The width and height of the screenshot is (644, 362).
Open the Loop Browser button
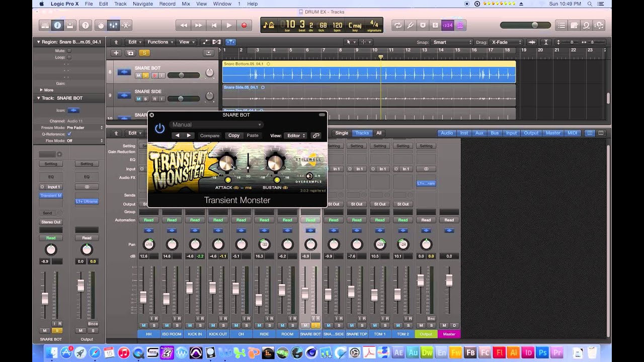586,25
